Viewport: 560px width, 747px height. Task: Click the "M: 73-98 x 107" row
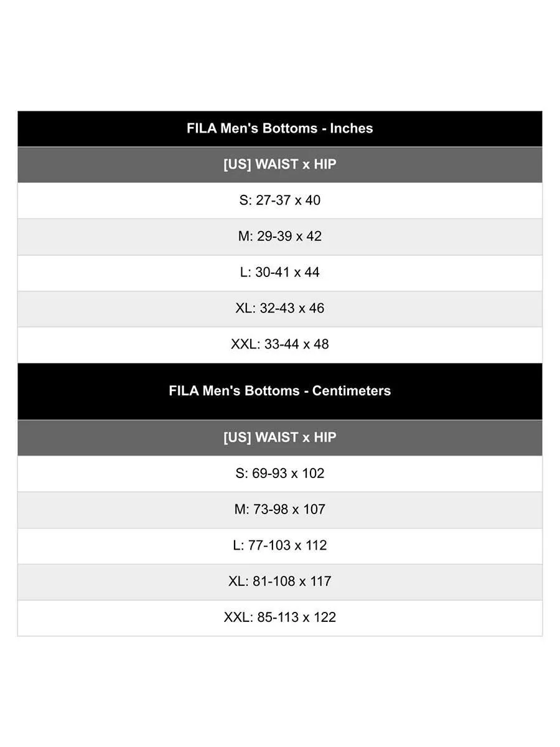pyautogui.click(x=279, y=510)
